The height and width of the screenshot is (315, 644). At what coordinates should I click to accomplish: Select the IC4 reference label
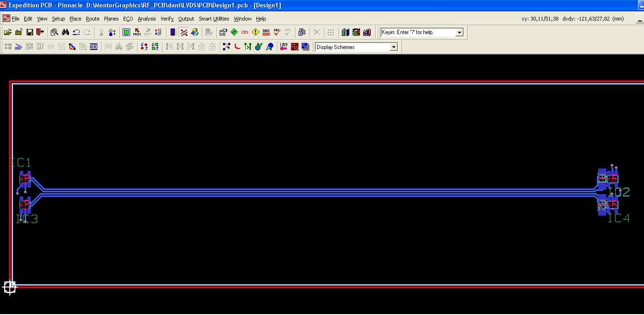(x=618, y=218)
